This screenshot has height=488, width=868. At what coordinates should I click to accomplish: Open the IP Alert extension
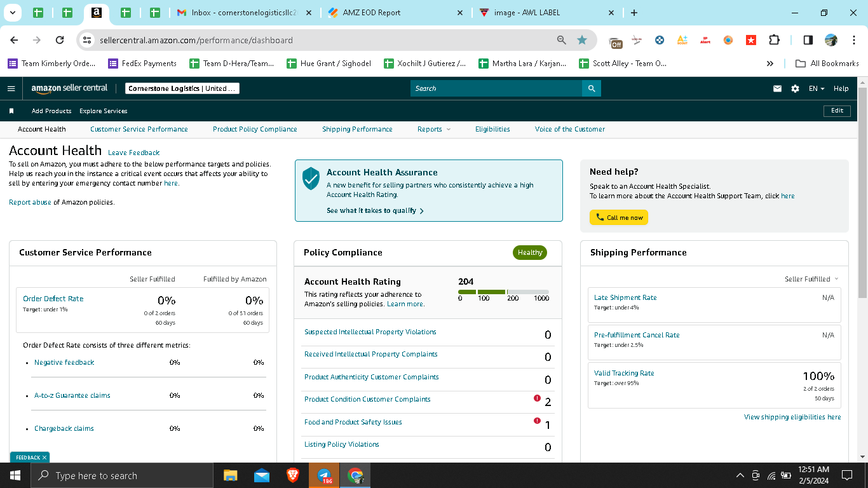(x=705, y=40)
